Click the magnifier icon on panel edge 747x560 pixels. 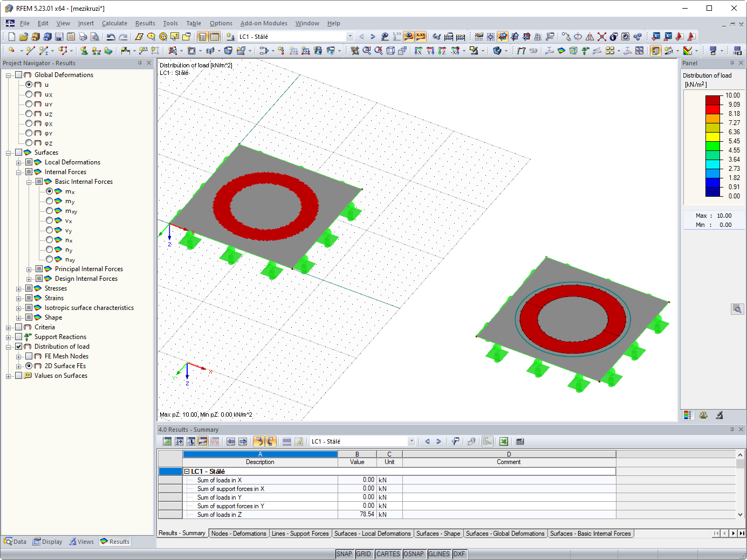point(737,309)
